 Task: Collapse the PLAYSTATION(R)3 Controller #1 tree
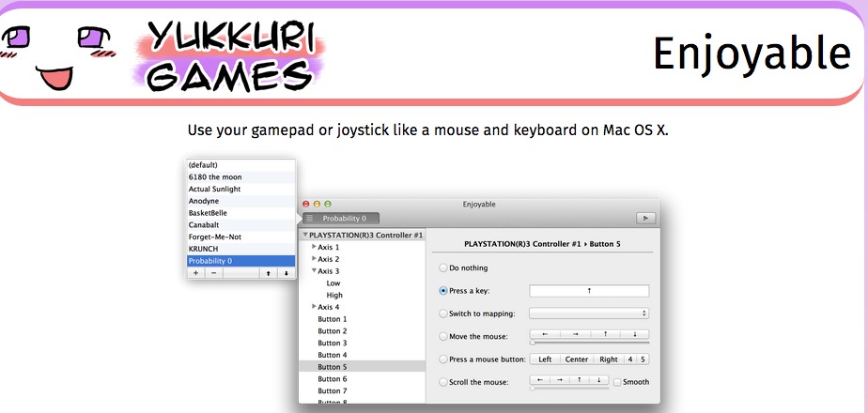[305, 235]
